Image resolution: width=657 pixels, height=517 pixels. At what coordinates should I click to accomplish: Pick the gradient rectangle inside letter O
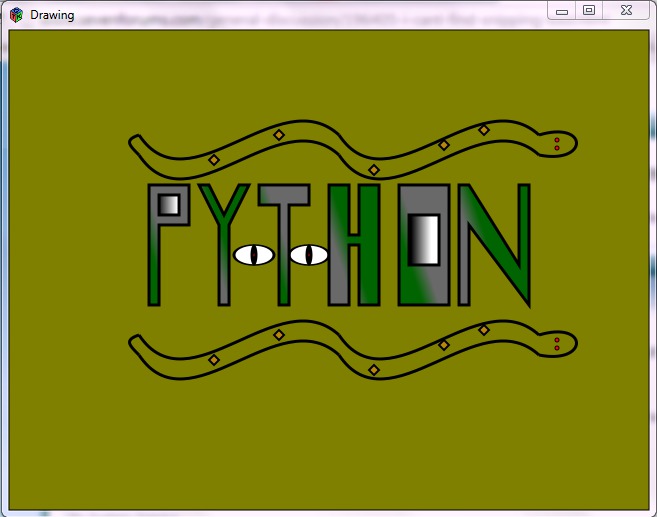pos(425,240)
